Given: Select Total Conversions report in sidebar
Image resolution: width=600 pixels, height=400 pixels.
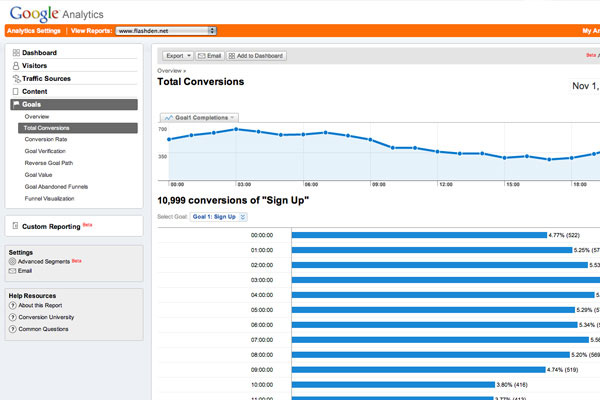Looking at the screenshot, I should (x=78, y=128).
